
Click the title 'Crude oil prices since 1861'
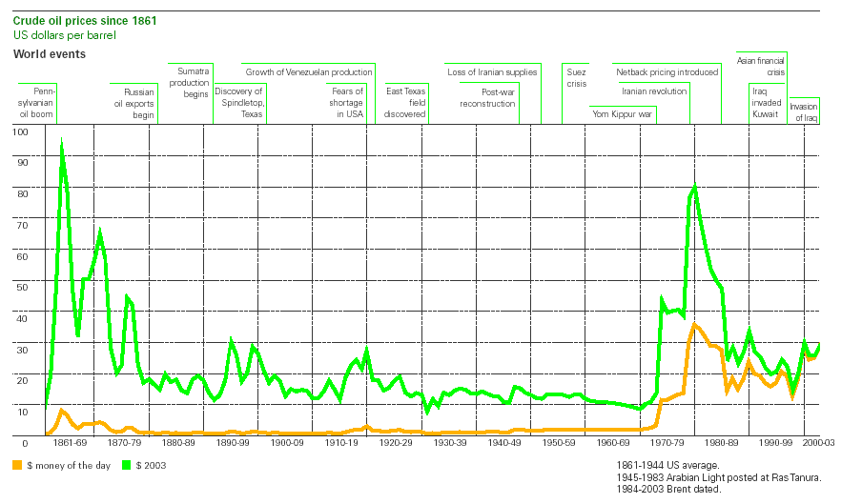(x=85, y=21)
